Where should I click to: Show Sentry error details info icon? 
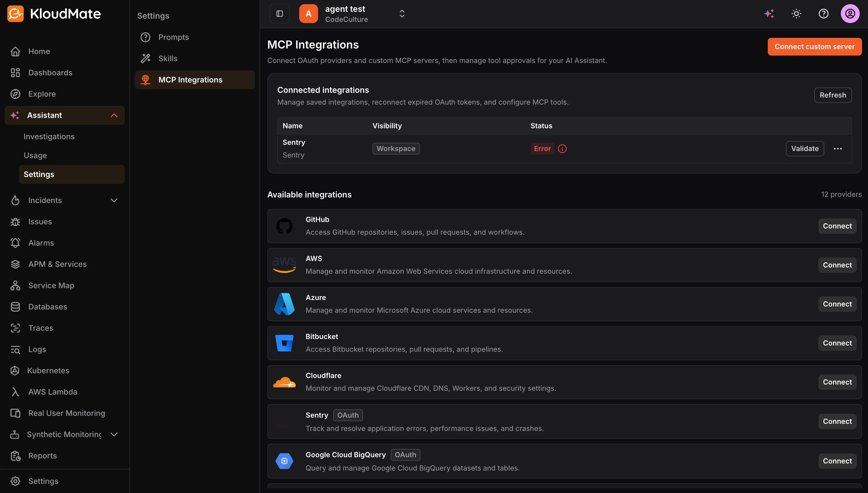(x=562, y=149)
